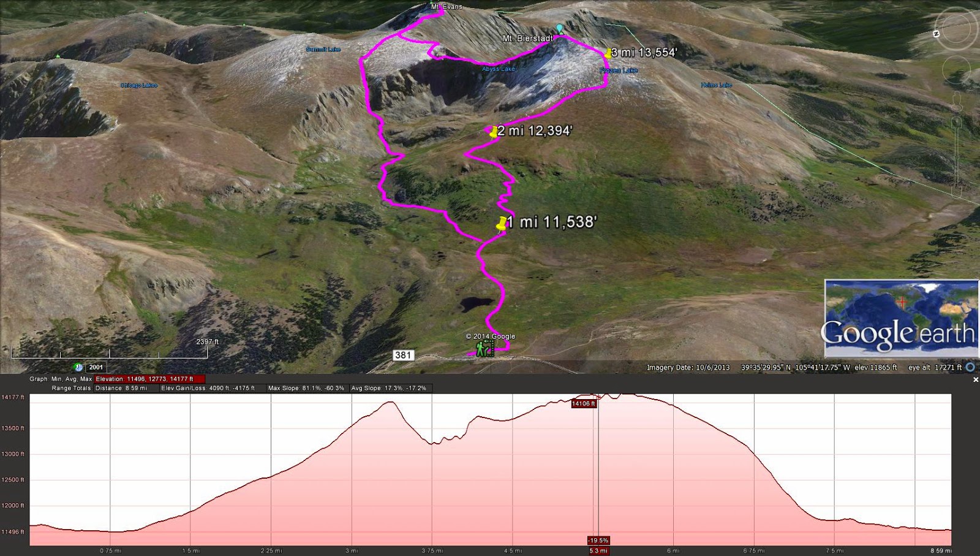Click the Street View pegman icon
980x556 pixels.
pyautogui.click(x=957, y=102)
